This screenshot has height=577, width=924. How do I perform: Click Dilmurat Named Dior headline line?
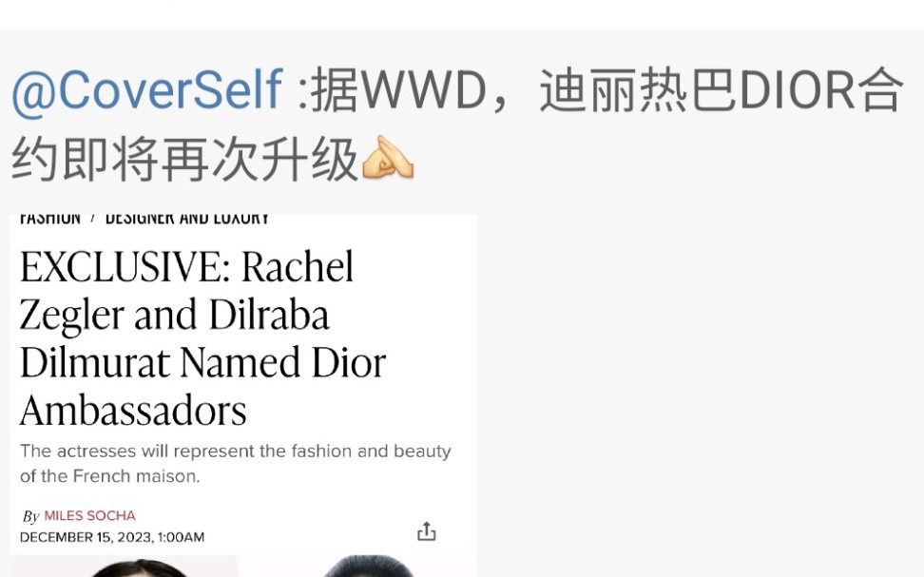pos(202,362)
